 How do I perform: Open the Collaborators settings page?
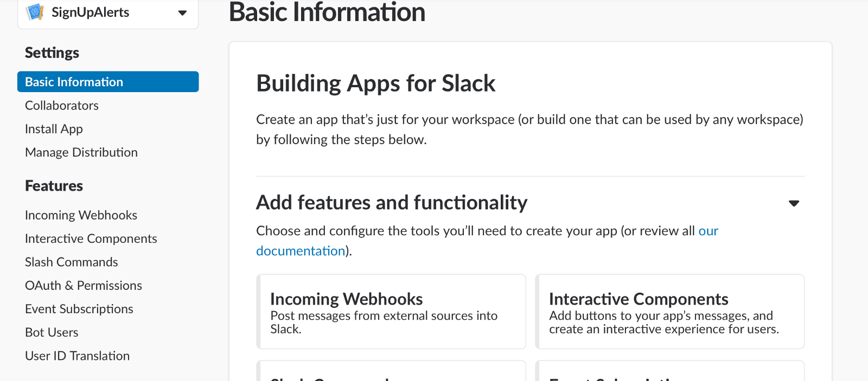point(62,106)
